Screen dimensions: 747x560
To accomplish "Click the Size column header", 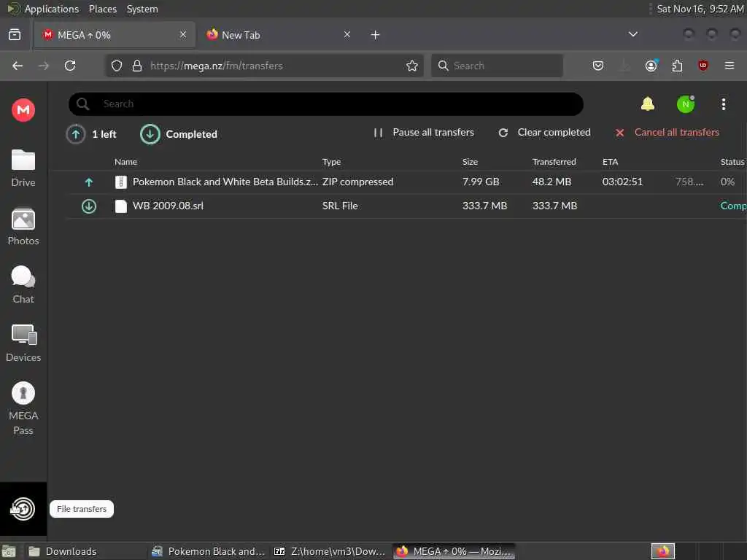I will (x=470, y=162).
